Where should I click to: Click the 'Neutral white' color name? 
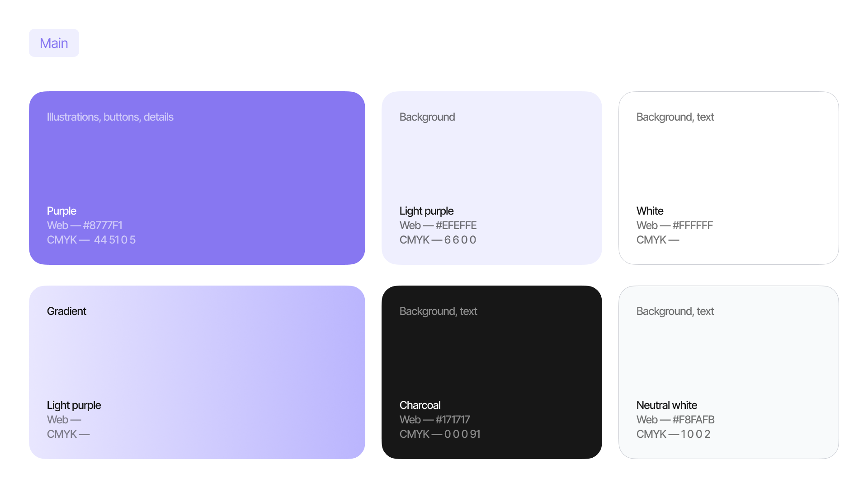point(666,405)
